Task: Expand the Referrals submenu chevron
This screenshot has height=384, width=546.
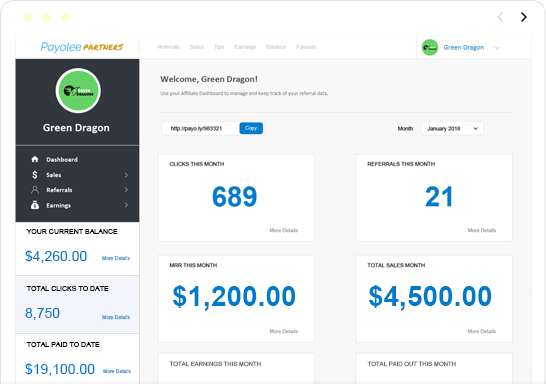Action: [126, 190]
